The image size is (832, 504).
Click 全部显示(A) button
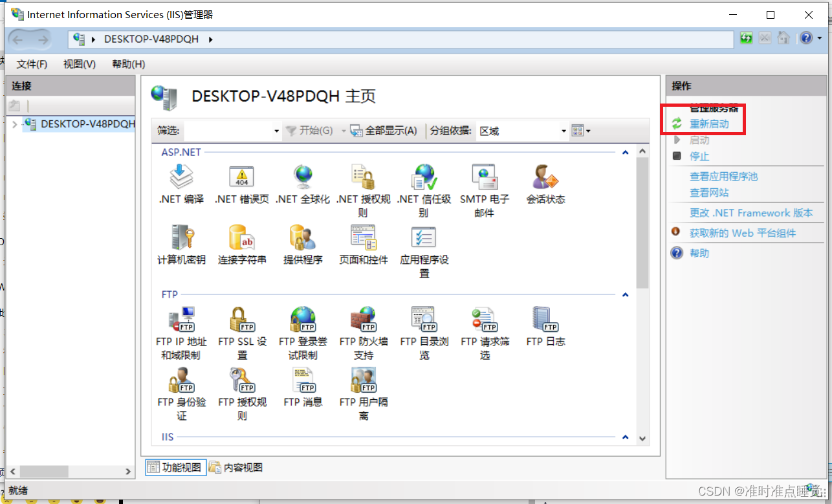tap(384, 131)
